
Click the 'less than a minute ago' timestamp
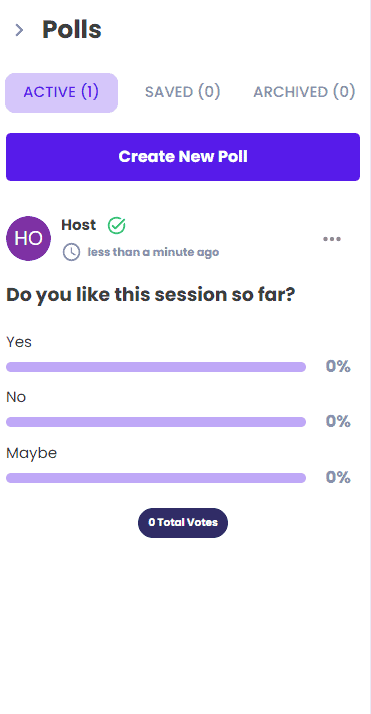(153, 252)
